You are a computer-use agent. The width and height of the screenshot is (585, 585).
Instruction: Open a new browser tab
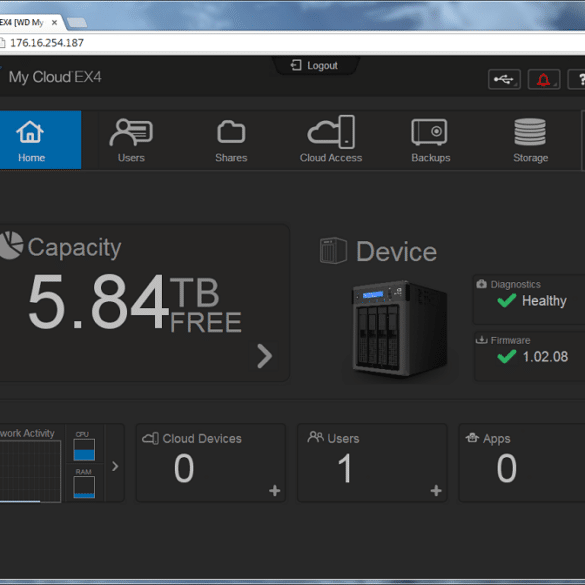point(77,22)
